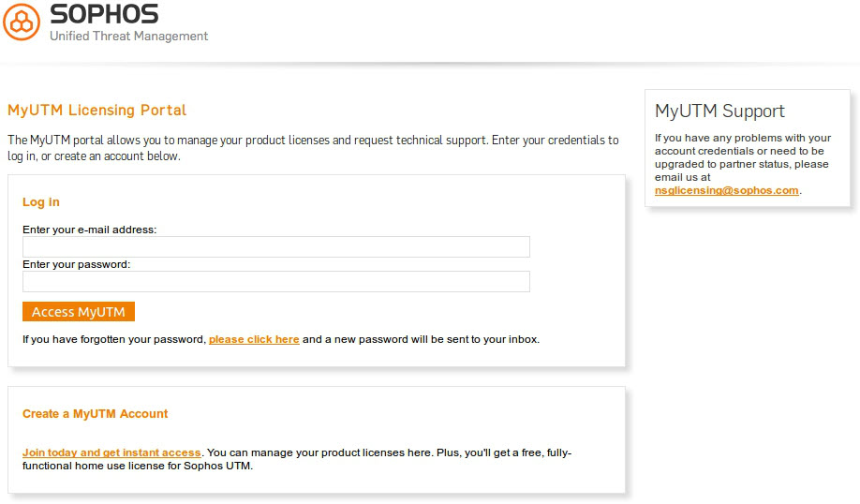Click the 'If you have forgotten your password' text

[113, 339]
